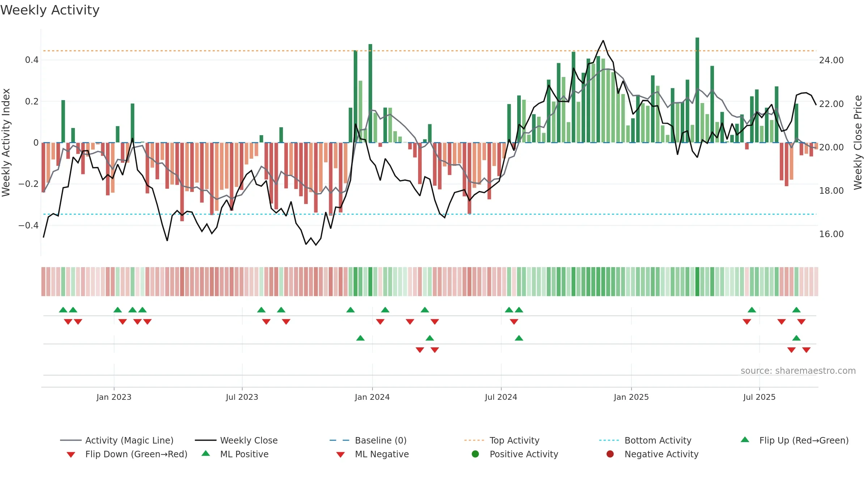Image resolution: width=868 pixels, height=488 pixels.
Task: Click the 'Weekly Close Price' axis title
Action: [x=858, y=142]
